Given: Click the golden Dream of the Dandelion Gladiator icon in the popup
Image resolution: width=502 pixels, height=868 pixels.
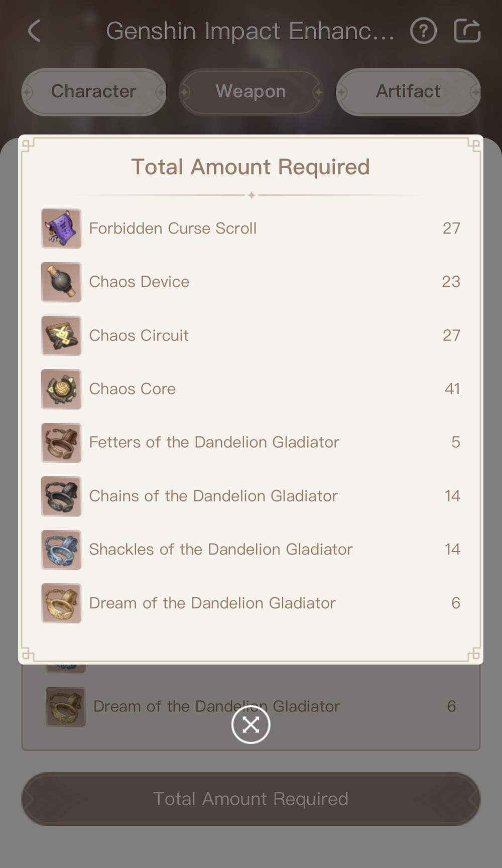Looking at the screenshot, I should click(61, 603).
